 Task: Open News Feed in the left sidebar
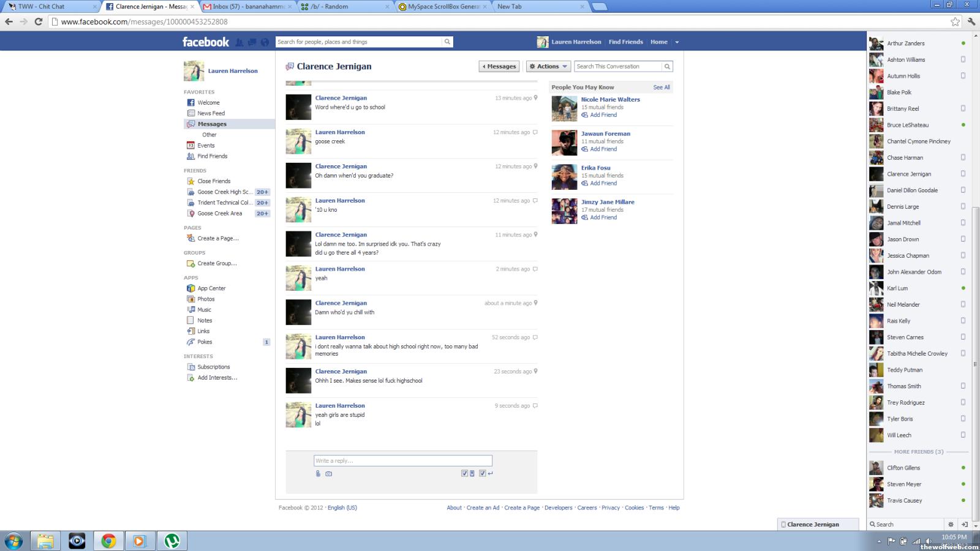point(211,113)
